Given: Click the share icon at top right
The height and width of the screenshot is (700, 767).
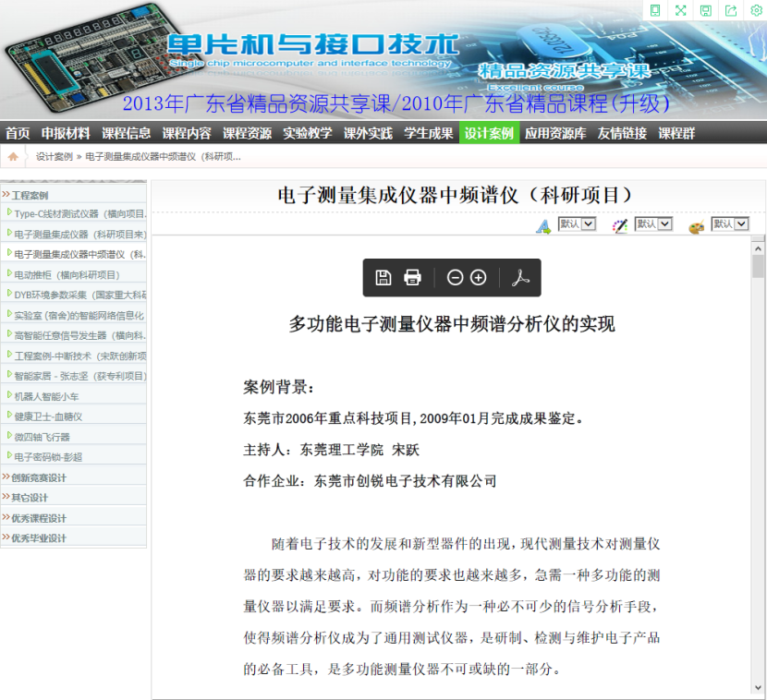Looking at the screenshot, I should pos(731,10).
